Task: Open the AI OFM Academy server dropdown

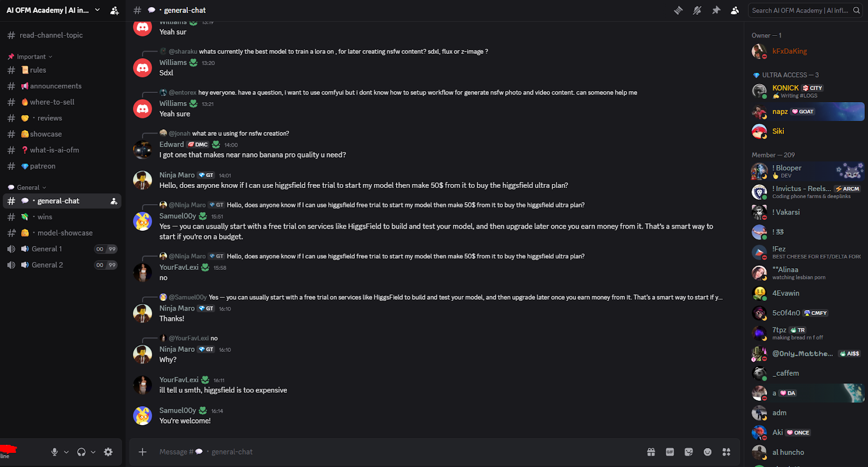Action: (98, 10)
